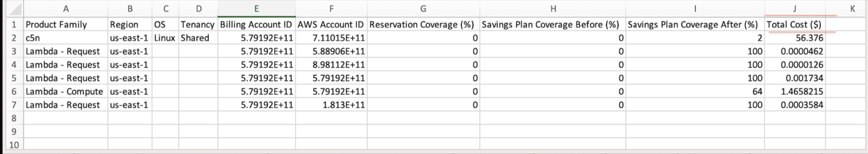Click the Product Family header cell

[56, 25]
